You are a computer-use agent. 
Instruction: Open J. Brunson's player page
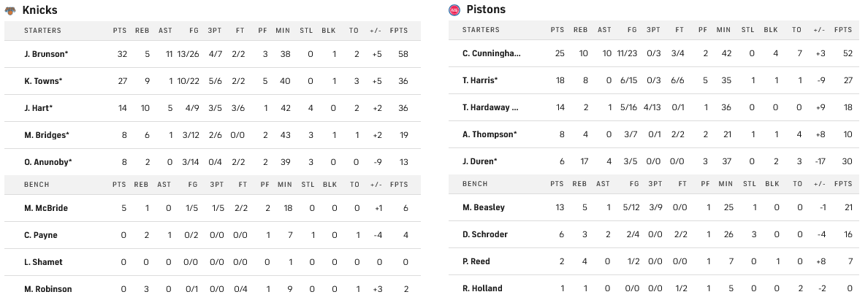43,54
